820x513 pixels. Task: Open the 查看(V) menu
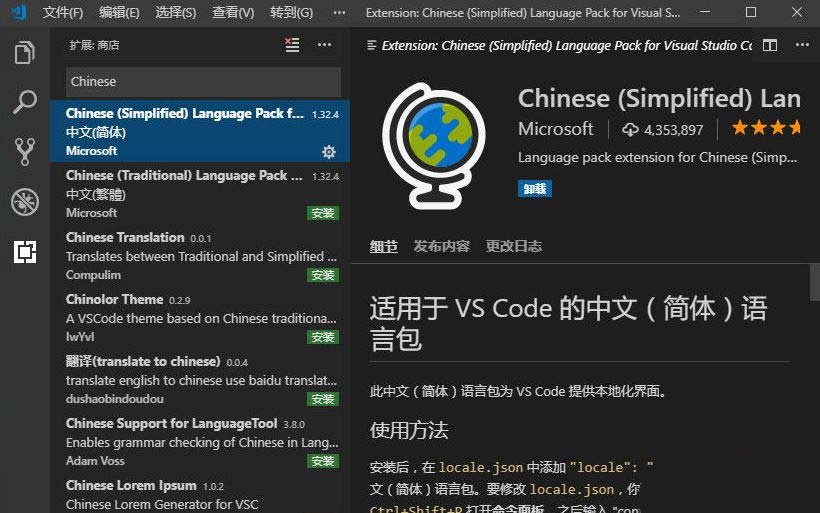coord(233,13)
